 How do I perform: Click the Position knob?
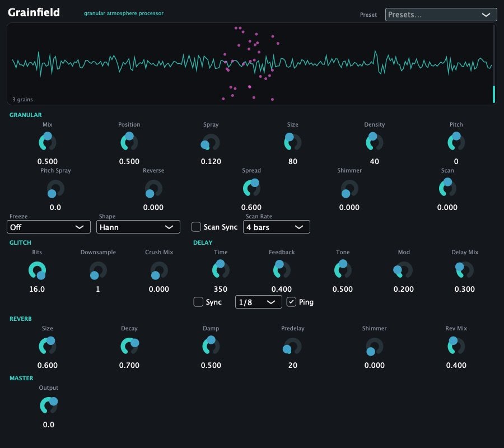click(x=129, y=142)
